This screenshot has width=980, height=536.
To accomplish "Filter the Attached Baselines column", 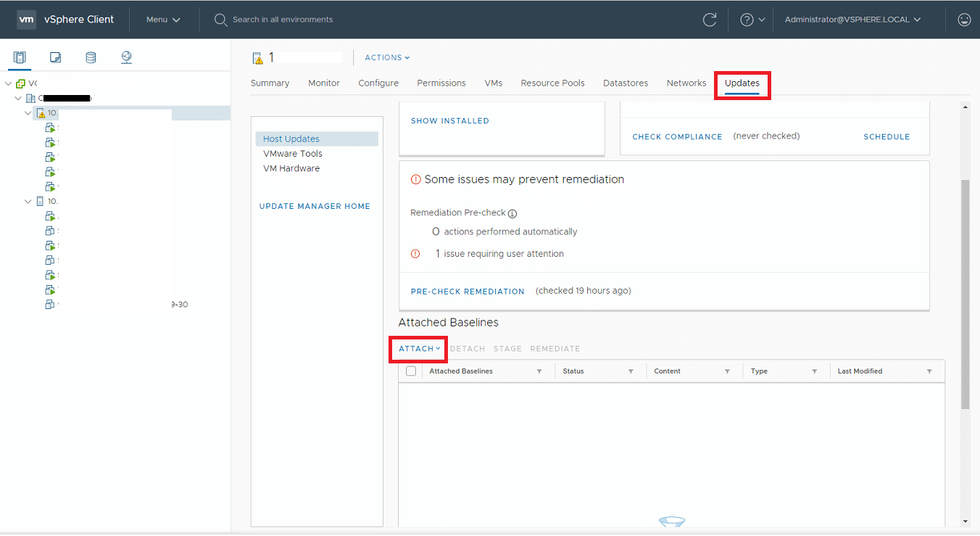I will point(539,371).
